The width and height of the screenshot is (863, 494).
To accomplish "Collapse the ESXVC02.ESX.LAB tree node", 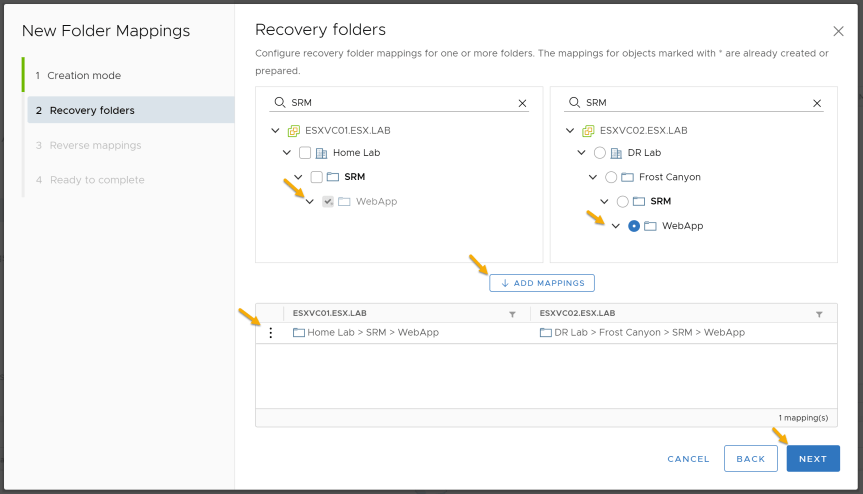I will 570,130.
